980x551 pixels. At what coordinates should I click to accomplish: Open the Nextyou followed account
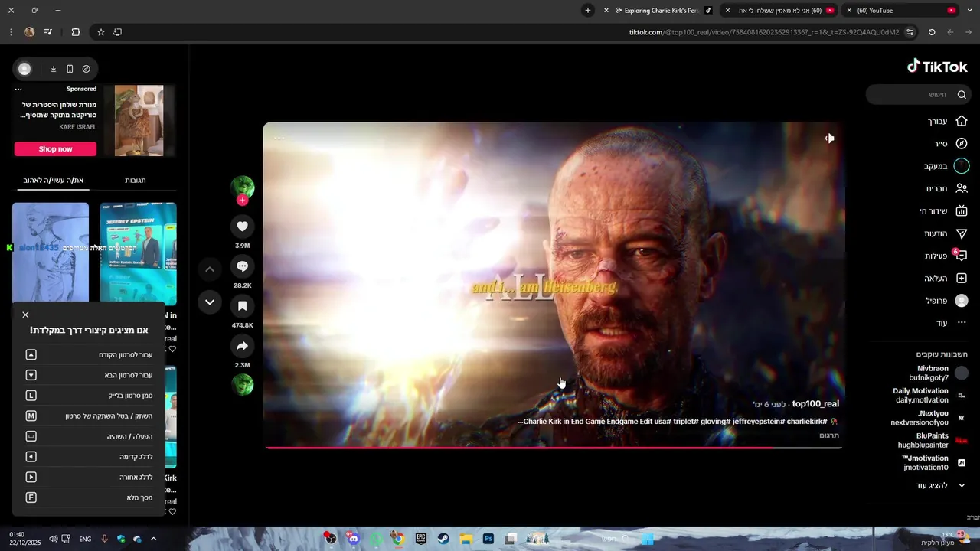click(929, 418)
